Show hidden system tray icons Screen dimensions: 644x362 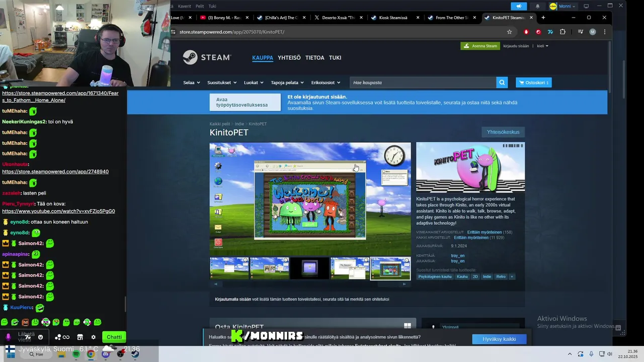[x=570, y=354]
